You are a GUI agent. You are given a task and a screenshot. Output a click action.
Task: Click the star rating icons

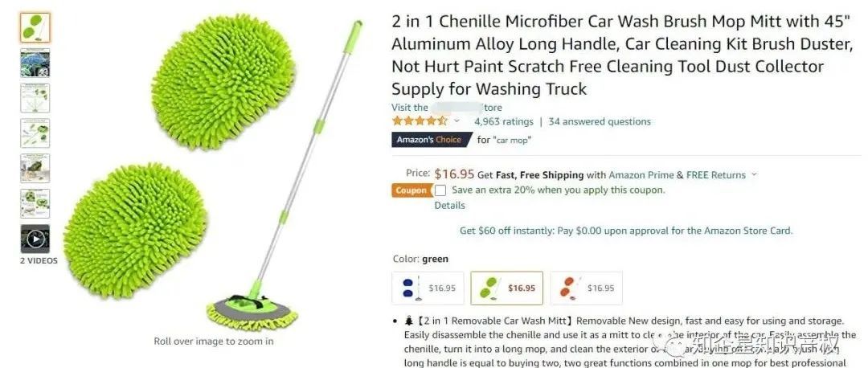pyautogui.click(x=420, y=121)
